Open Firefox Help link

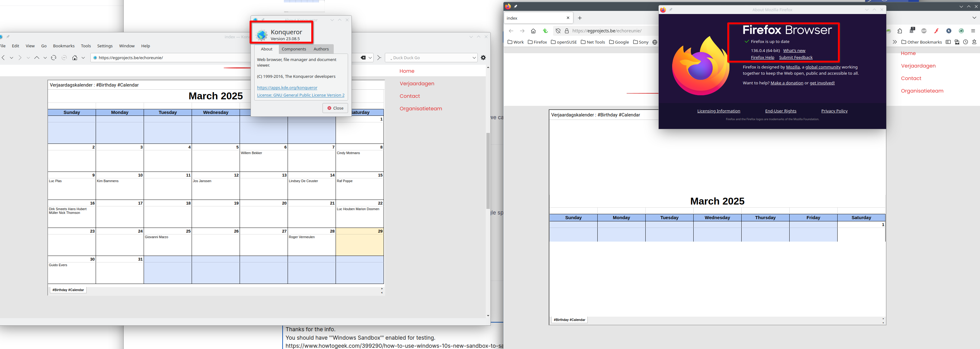(762, 58)
